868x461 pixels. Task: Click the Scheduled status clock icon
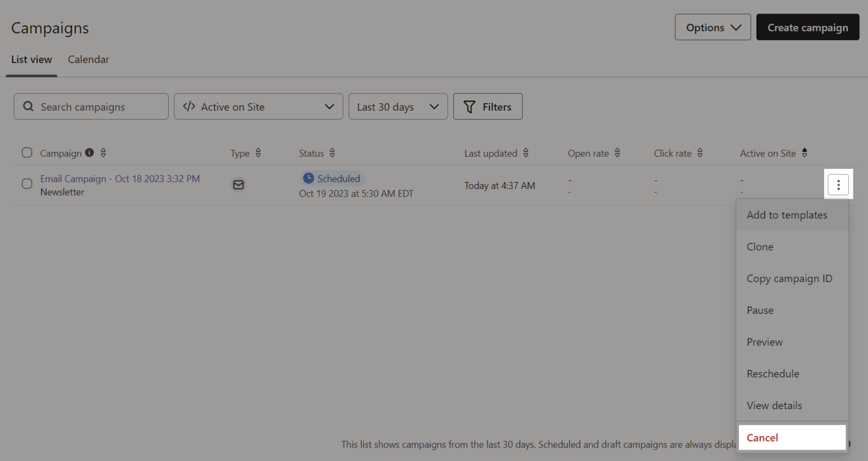[x=308, y=178]
